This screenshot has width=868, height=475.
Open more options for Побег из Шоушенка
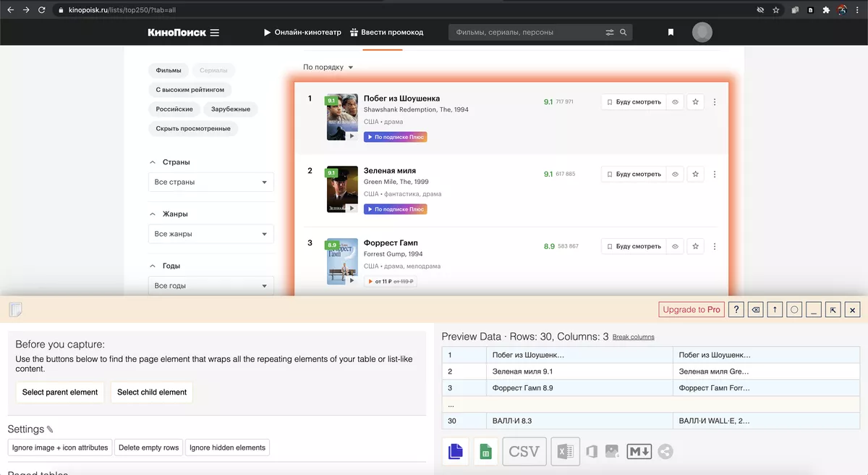pyautogui.click(x=715, y=102)
